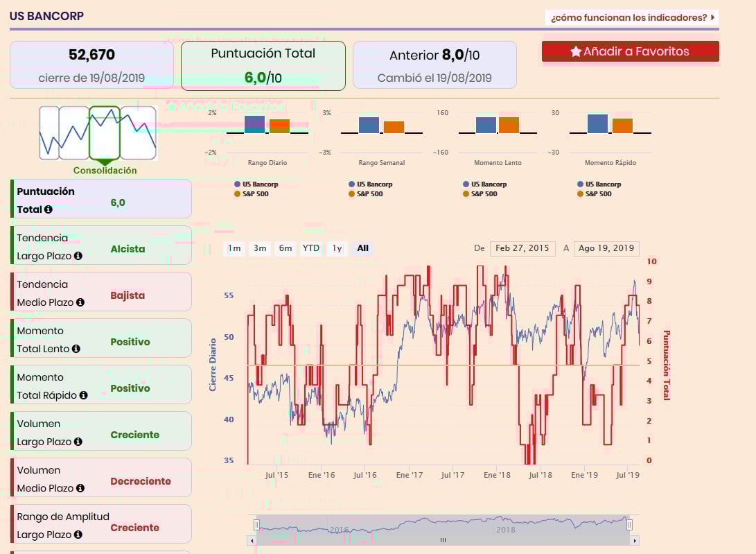
Task: Click navigator scrollbar center grip
Action: point(443,541)
